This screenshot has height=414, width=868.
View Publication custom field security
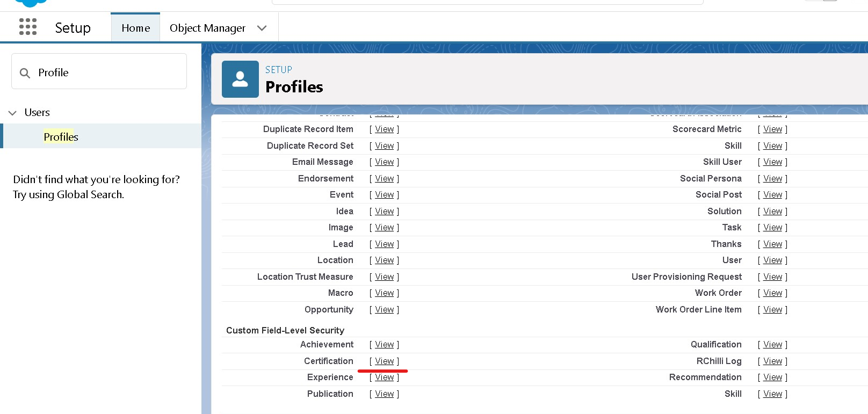point(385,394)
